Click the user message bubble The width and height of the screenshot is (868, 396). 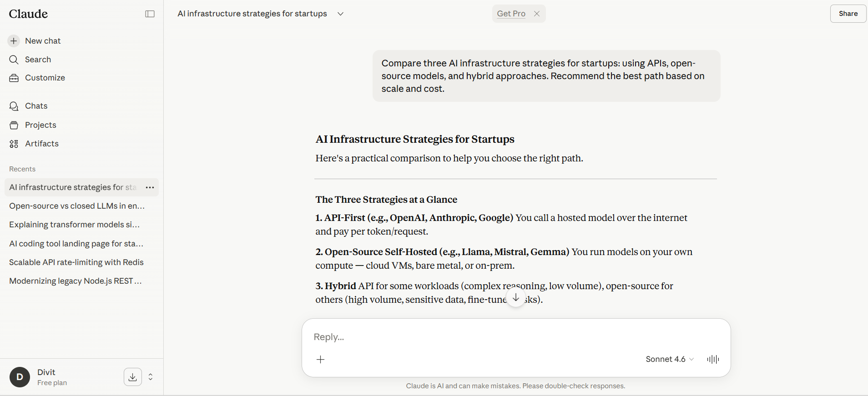point(546,76)
